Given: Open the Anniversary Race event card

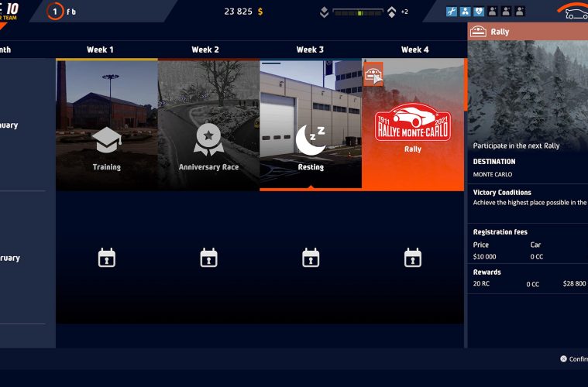Looking at the screenshot, I should (x=209, y=125).
